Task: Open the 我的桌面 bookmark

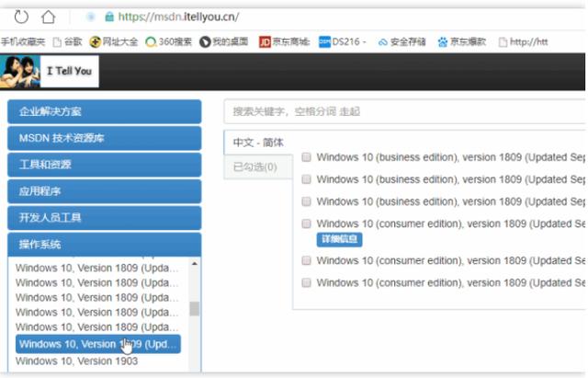Action: (x=224, y=41)
